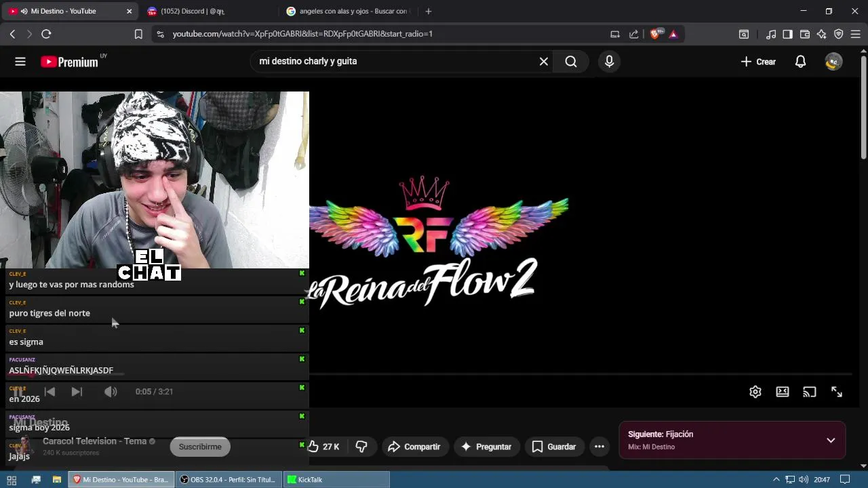Open the player settings gear
The width and height of the screenshot is (868, 488).
click(x=755, y=392)
